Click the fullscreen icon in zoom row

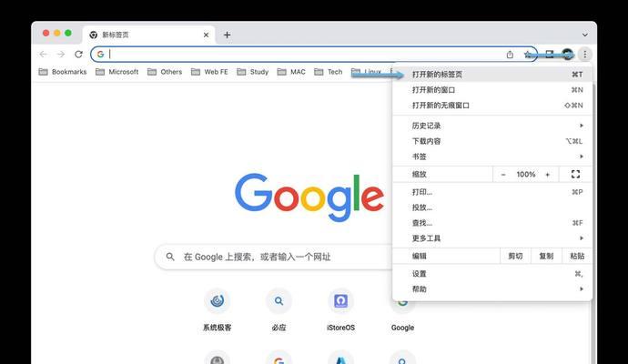(x=575, y=174)
